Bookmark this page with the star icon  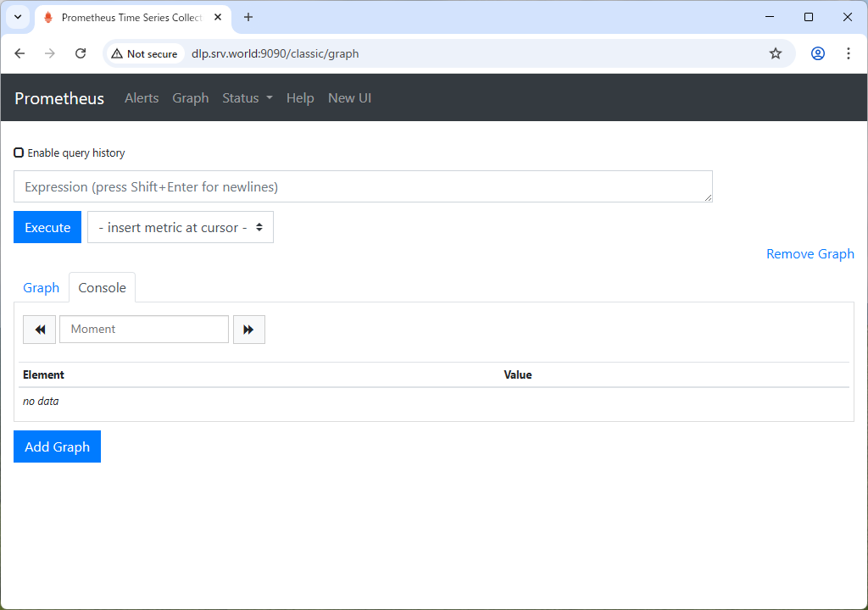pos(775,53)
